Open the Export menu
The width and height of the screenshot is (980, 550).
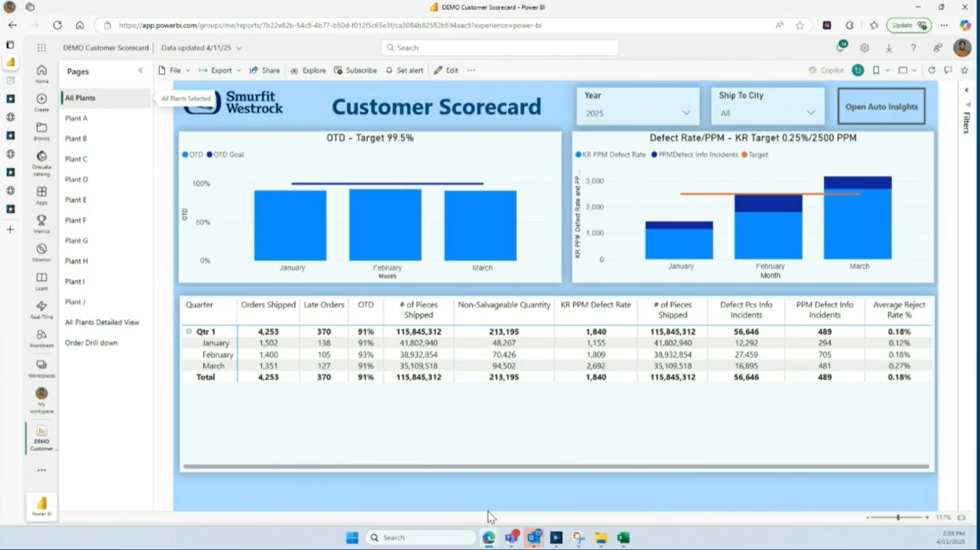(x=220, y=70)
